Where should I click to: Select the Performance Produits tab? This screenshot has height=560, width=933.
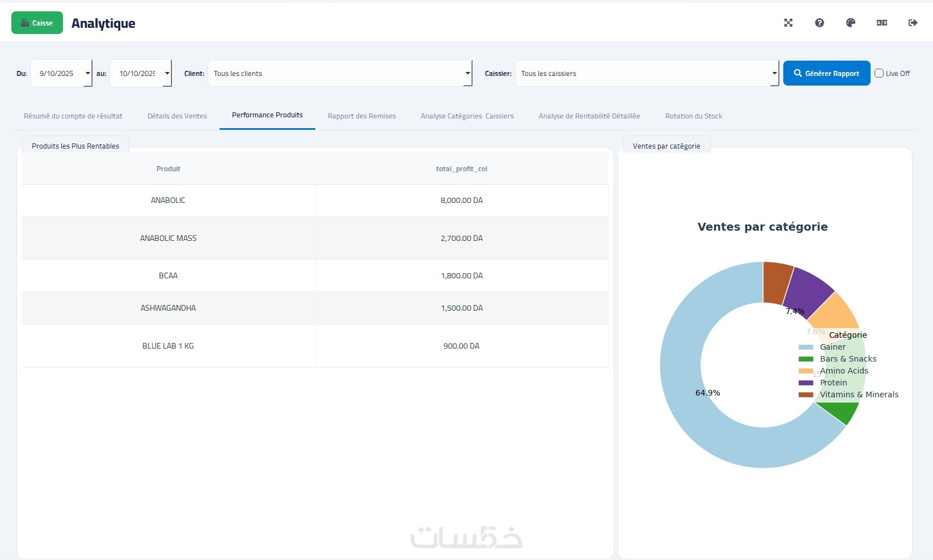(x=267, y=115)
